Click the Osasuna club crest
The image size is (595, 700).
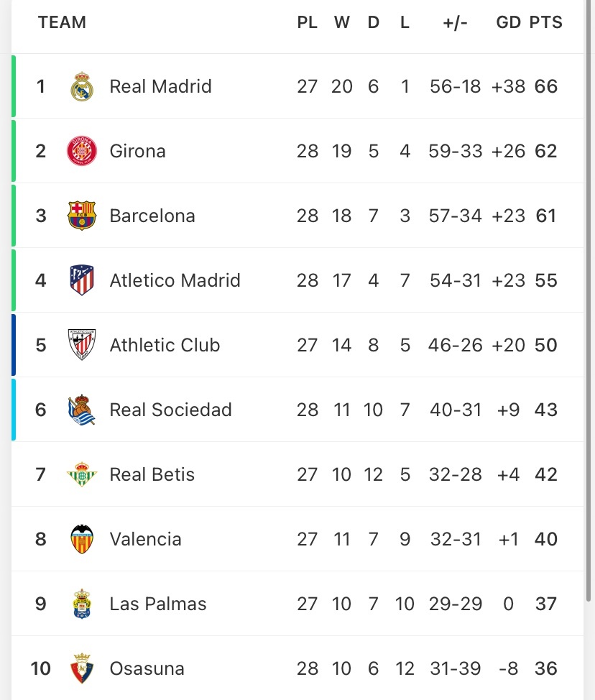coord(81,668)
